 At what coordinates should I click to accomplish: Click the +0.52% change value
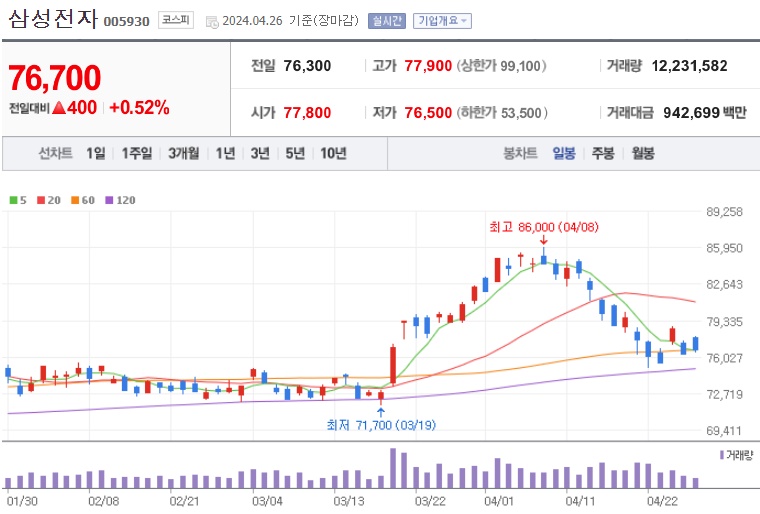click(140, 108)
